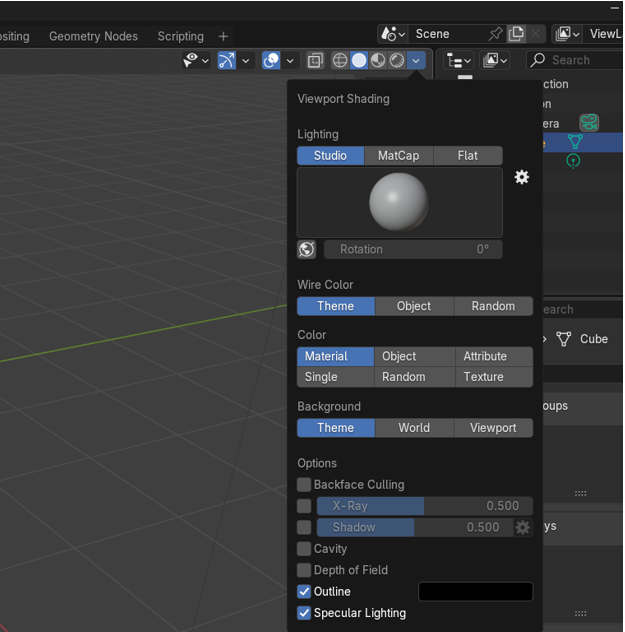The height and width of the screenshot is (632, 625).
Task: Open the Scripting workspace tab
Action: (x=180, y=36)
